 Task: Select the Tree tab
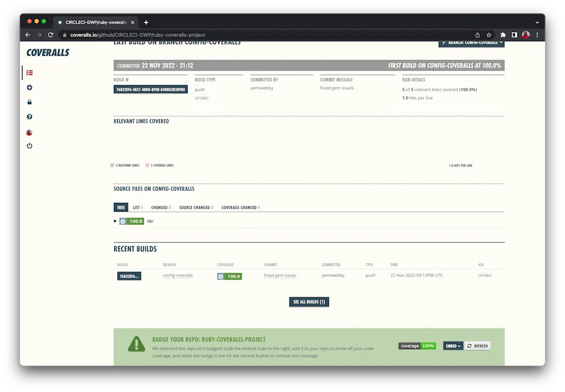[x=121, y=207]
